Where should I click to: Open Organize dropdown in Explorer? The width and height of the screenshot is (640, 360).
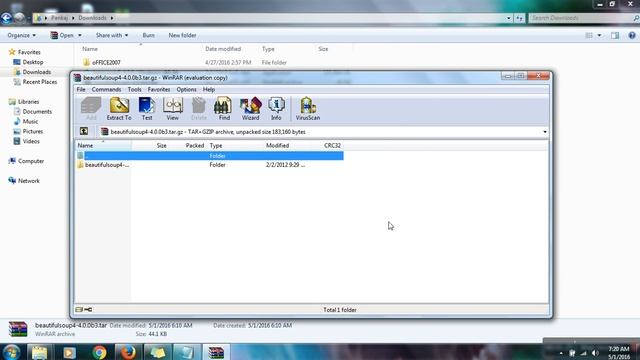pos(21,36)
